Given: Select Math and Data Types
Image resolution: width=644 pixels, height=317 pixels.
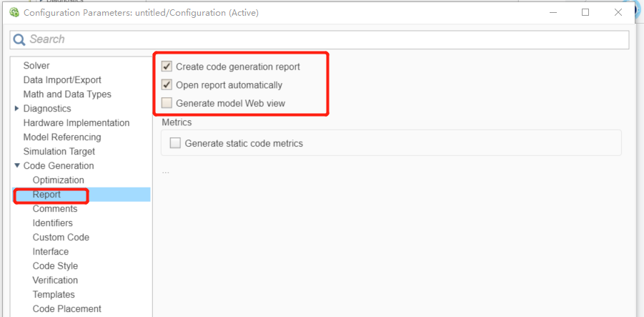Looking at the screenshot, I should (67, 94).
